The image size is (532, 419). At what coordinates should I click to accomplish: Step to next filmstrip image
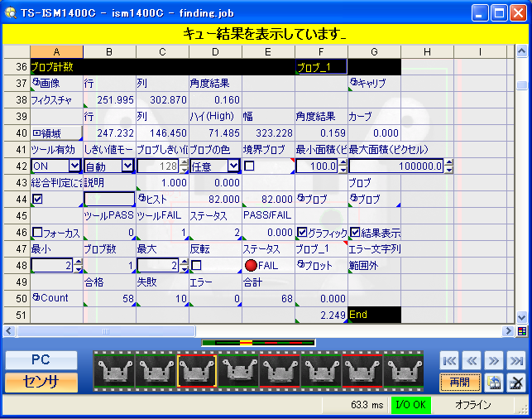494,360
